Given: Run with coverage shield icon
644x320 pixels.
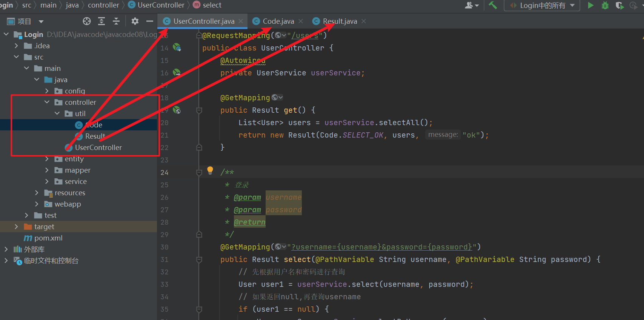Looking at the screenshot, I should point(619,5).
